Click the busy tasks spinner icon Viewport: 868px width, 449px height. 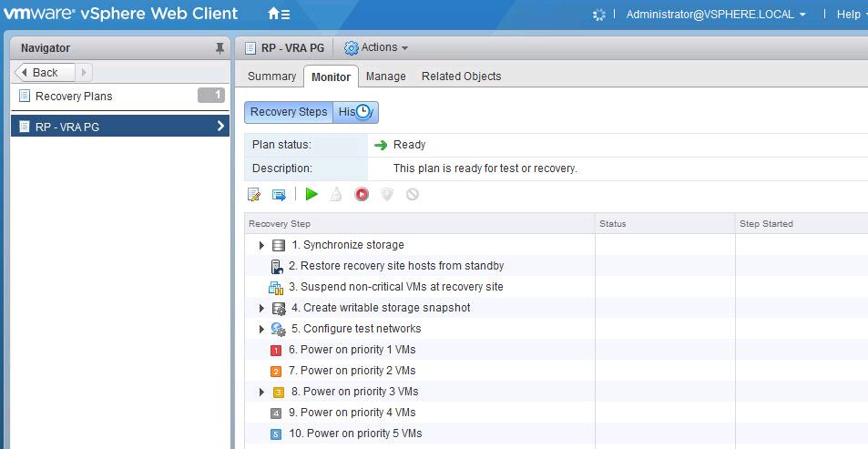(x=599, y=15)
